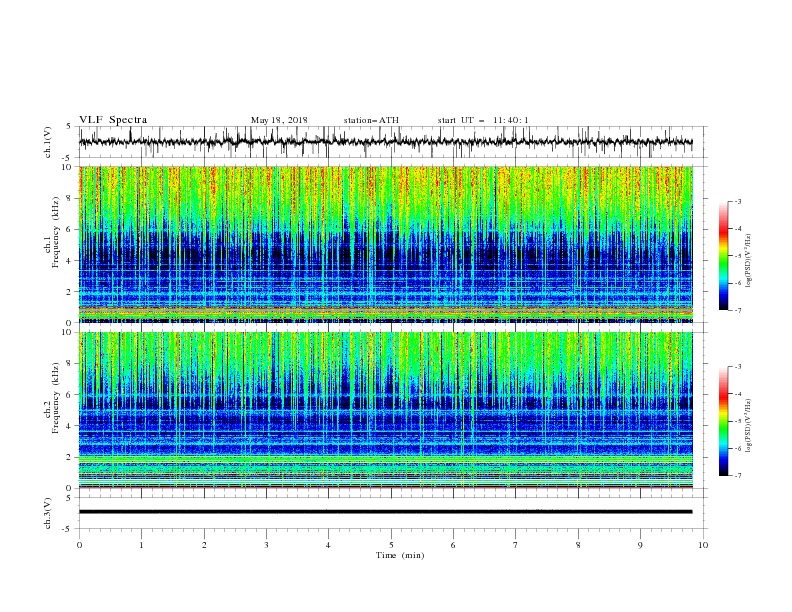
Task: Click the ch.1 colorbar 'log(PSD)(V²/Hz)' label
Action: (749, 261)
